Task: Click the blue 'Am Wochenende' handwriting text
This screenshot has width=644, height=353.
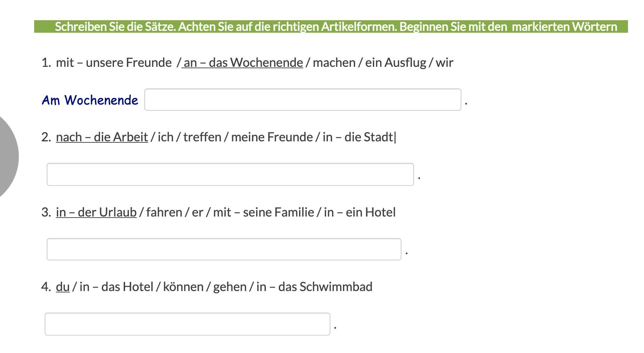Action: 90,100
